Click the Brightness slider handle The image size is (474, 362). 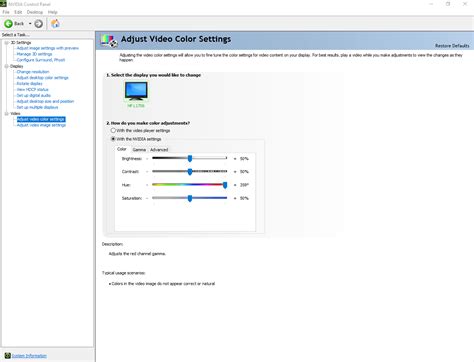190,159
